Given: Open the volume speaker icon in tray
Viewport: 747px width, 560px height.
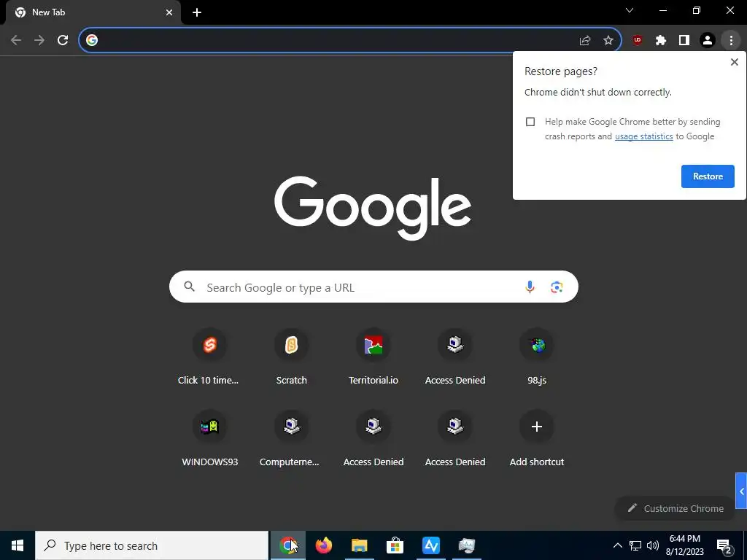Looking at the screenshot, I should pos(653,545).
